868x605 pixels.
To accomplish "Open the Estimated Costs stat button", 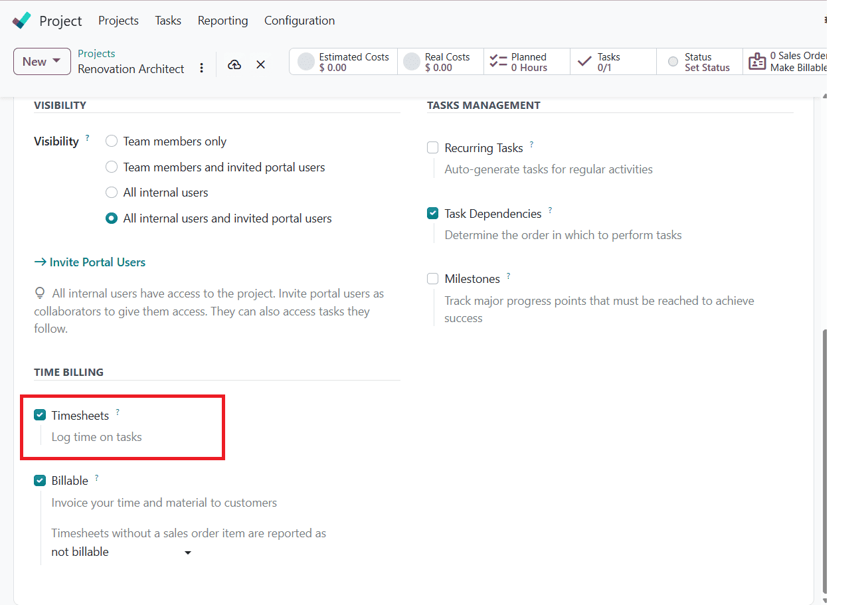I will click(343, 62).
